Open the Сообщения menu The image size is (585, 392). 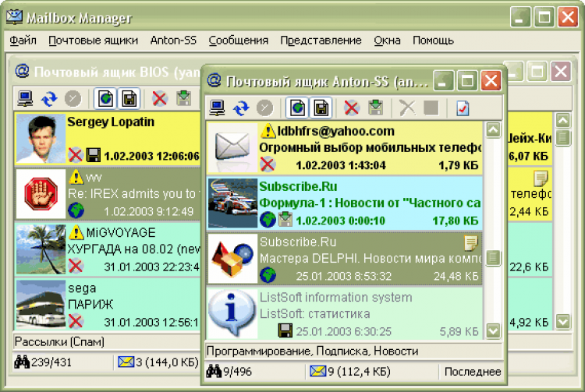(x=239, y=40)
